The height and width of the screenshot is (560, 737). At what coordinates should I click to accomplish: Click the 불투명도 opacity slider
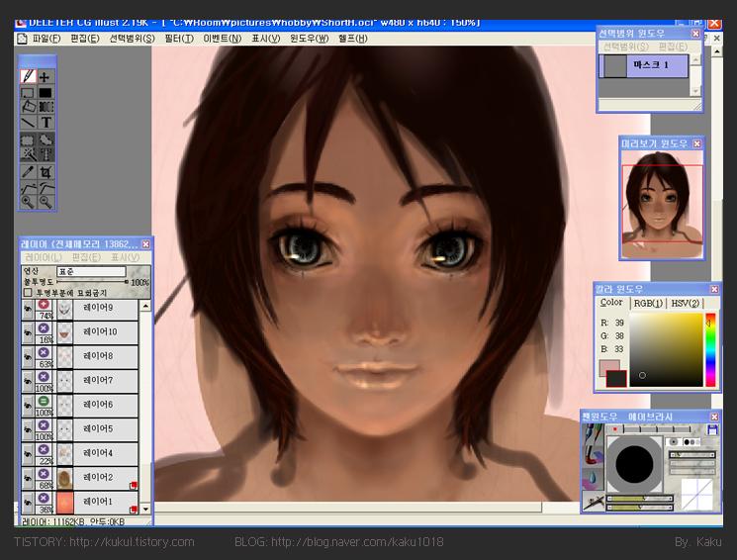point(92,282)
